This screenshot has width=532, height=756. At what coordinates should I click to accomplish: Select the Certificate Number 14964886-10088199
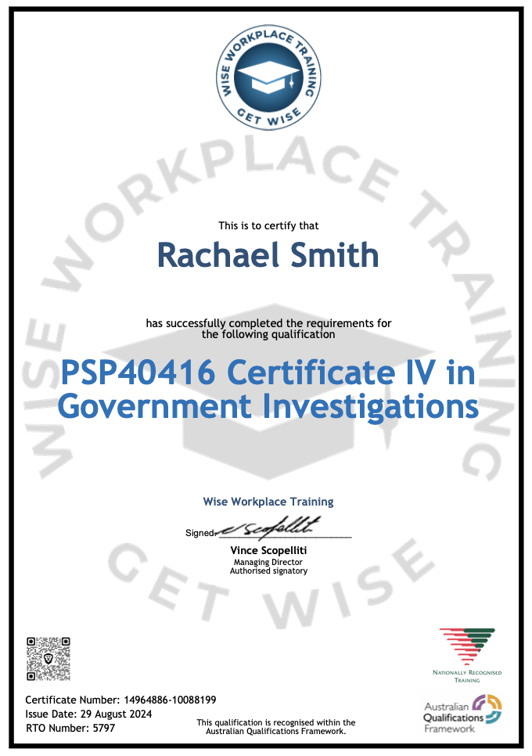[120, 700]
